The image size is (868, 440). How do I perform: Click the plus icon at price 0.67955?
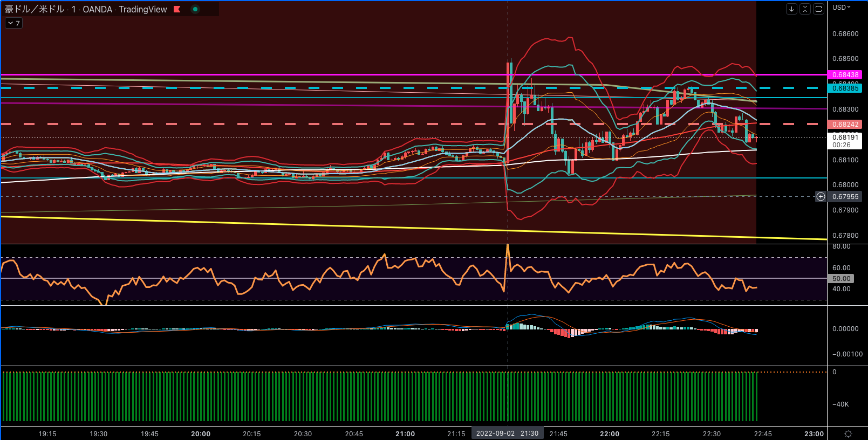pyautogui.click(x=821, y=197)
